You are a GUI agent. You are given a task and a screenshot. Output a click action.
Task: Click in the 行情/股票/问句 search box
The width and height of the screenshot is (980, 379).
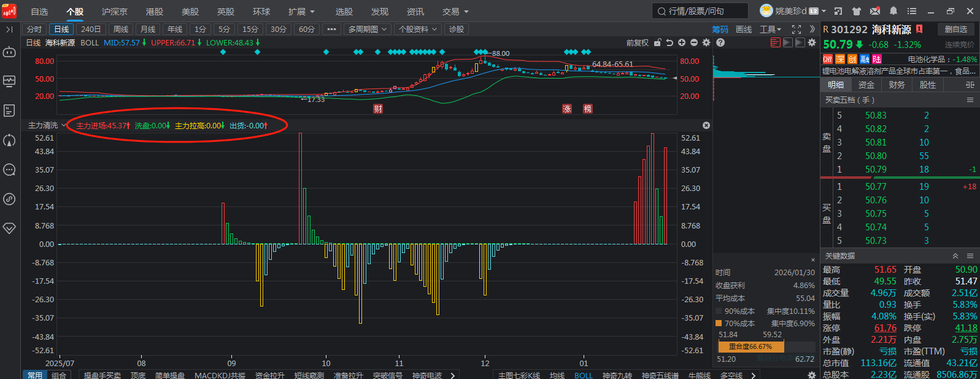[x=700, y=11]
